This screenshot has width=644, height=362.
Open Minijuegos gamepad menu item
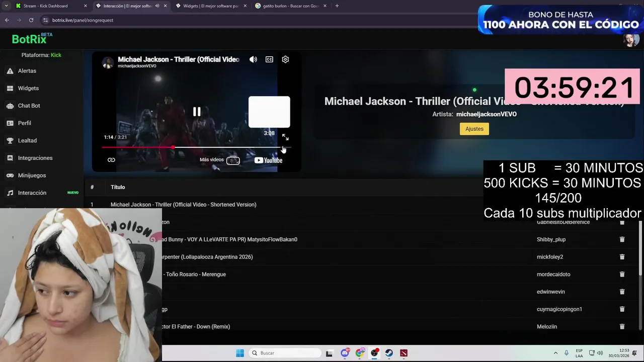click(x=32, y=175)
